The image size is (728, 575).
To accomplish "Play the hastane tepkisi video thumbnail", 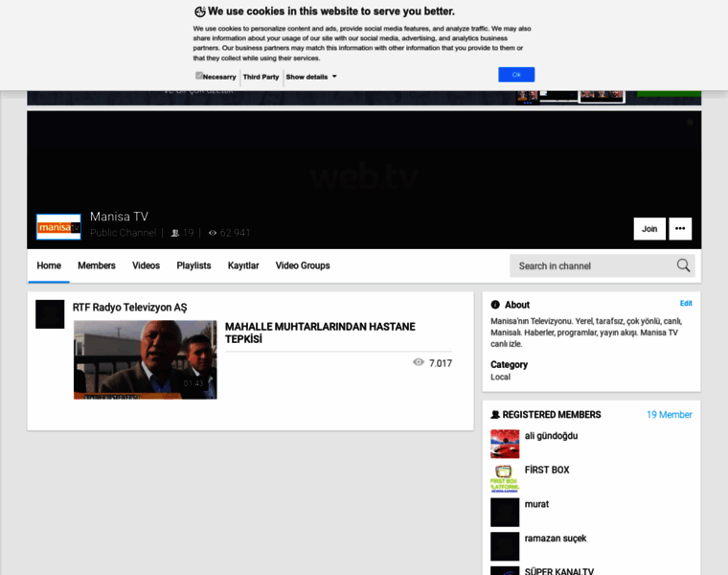I will point(146,359).
